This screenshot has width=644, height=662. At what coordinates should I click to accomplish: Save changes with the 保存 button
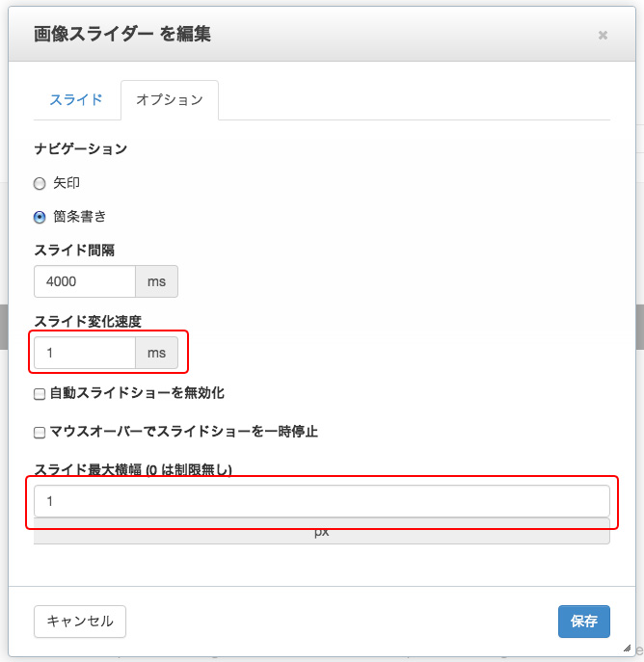pos(584,622)
